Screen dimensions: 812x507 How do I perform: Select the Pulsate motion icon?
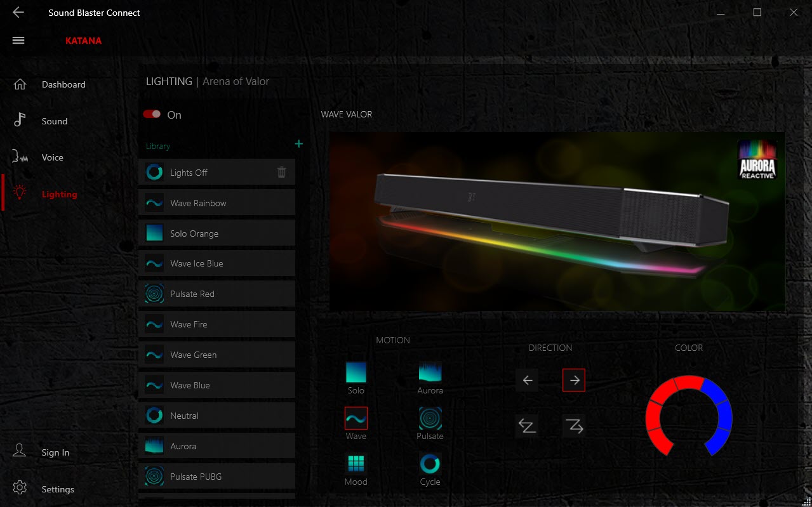430,418
